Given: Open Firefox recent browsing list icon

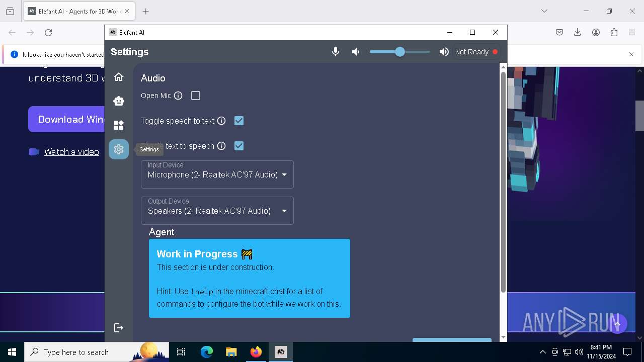Looking at the screenshot, I should (x=10, y=11).
